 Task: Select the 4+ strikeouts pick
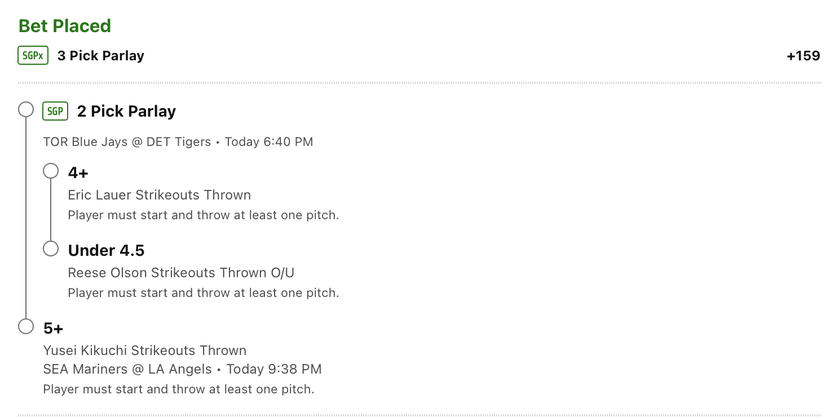78,173
